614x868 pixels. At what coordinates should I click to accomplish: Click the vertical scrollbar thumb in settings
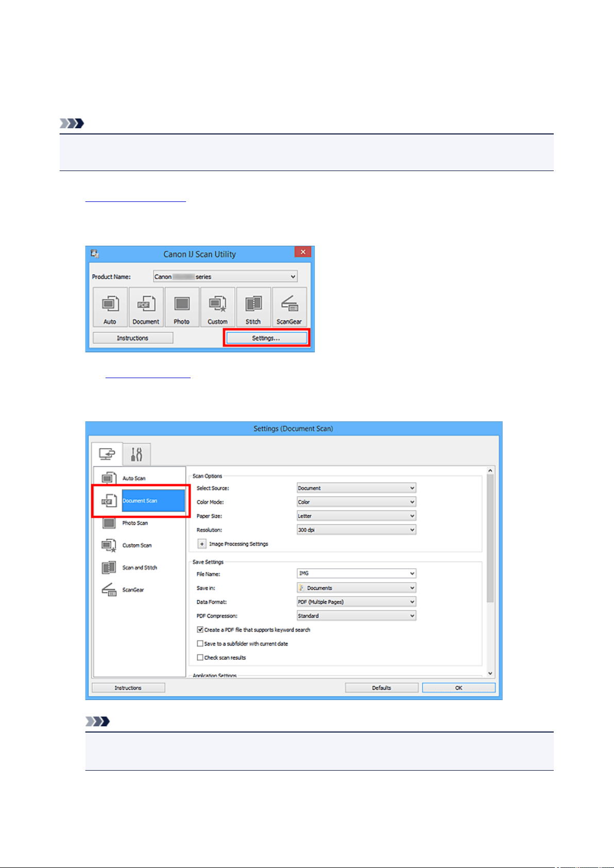[x=490, y=538]
